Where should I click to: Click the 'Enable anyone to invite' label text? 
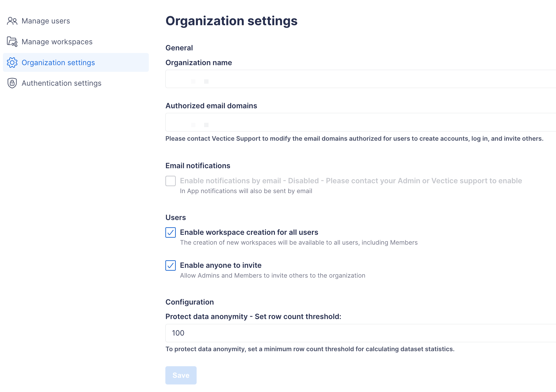(221, 265)
